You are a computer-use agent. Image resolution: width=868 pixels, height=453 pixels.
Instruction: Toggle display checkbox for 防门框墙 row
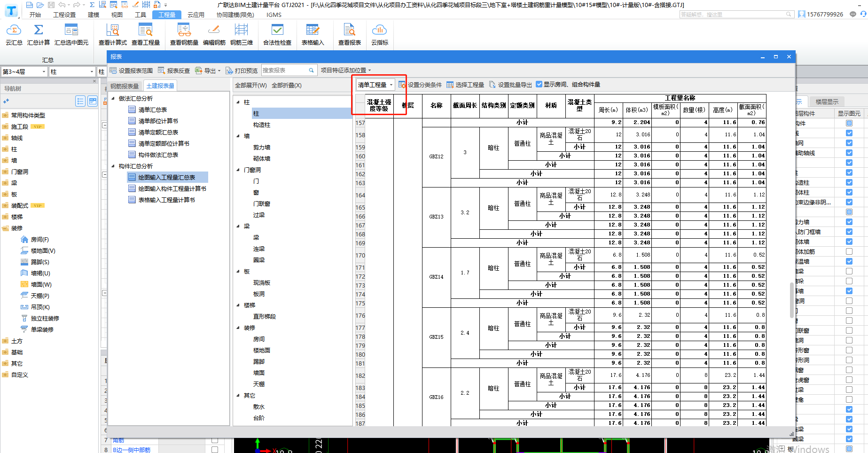[849, 232]
